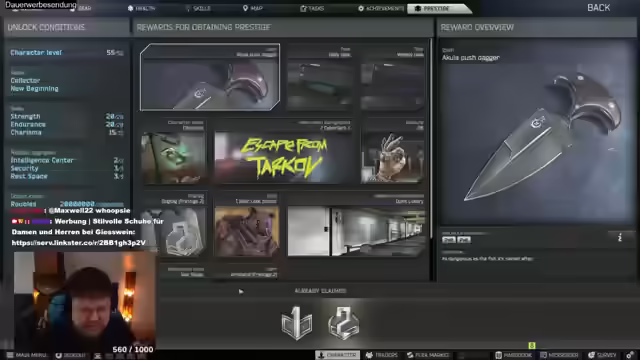
Task: Open the Survey
Action: pyautogui.click(x=602, y=355)
